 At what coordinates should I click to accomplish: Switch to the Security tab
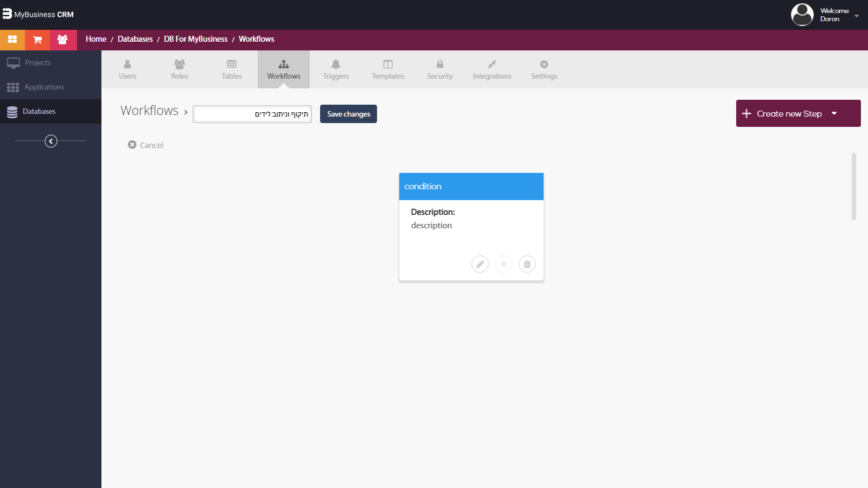tap(440, 69)
